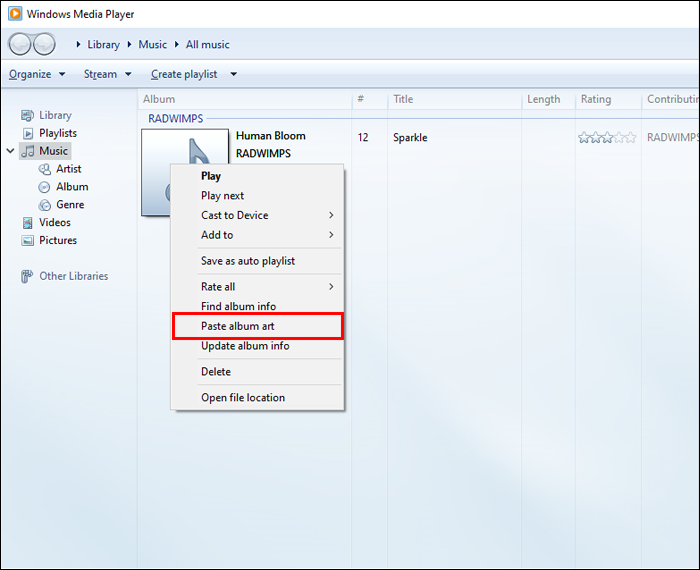Select Genre in the navigation tree

click(70, 205)
